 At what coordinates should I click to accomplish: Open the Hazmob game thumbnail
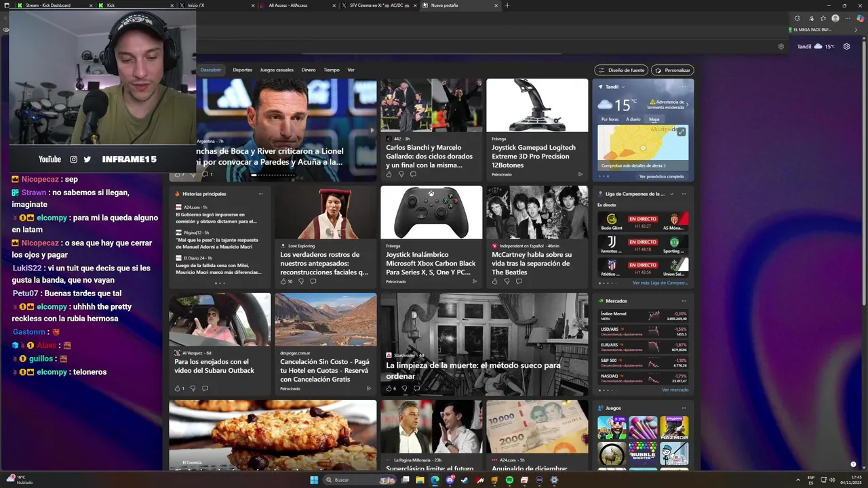click(x=674, y=428)
